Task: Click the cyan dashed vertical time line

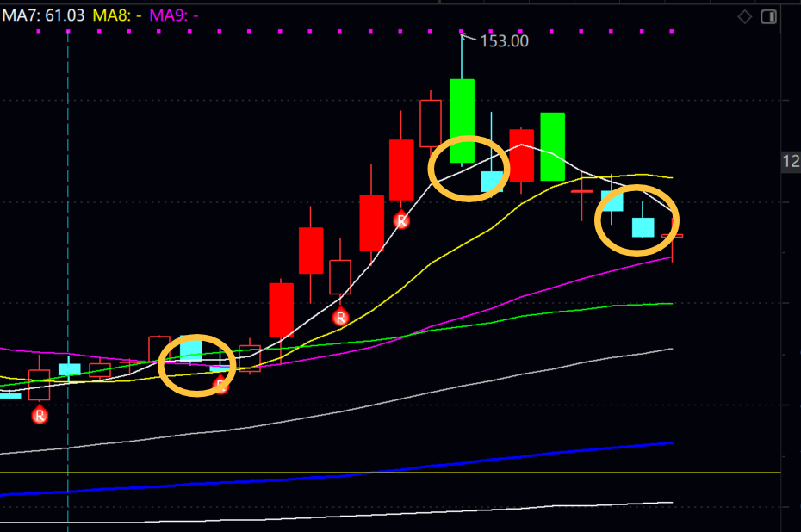Action: (x=67, y=258)
